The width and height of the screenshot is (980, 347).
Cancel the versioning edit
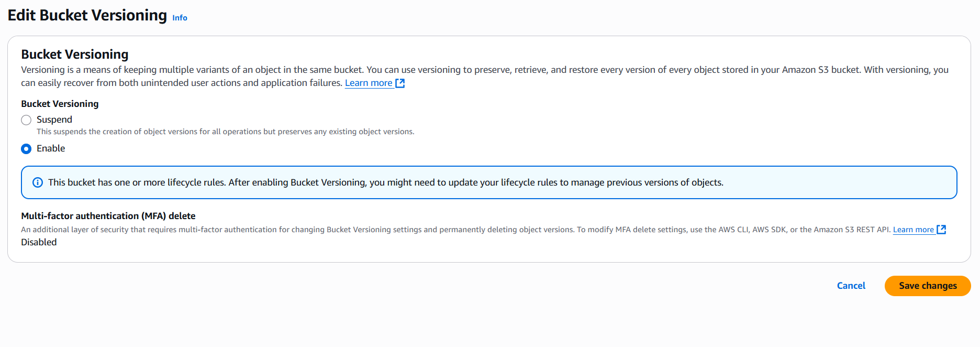[851, 286]
